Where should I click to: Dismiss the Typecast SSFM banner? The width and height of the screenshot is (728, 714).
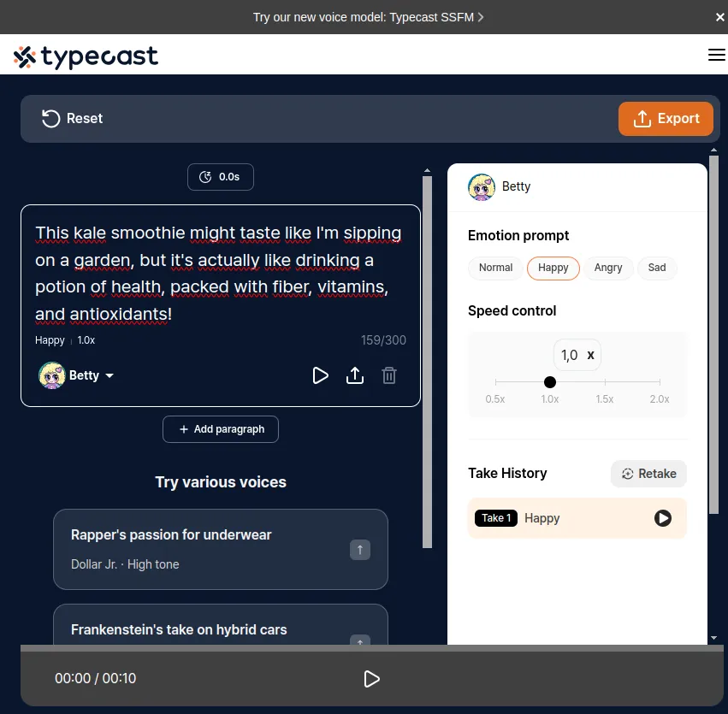coord(719,17)
